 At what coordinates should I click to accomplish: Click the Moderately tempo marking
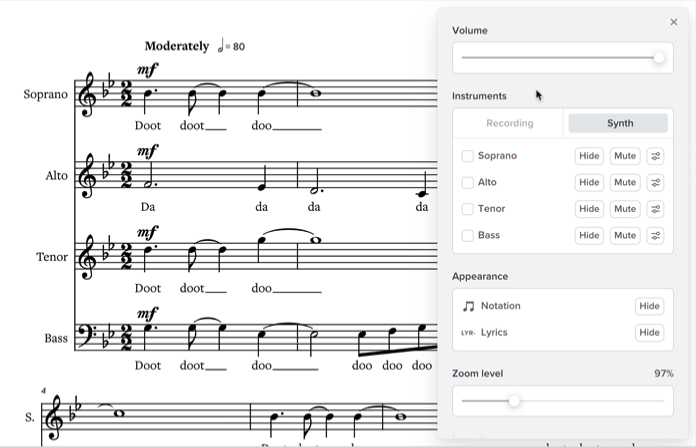(177, 46)
